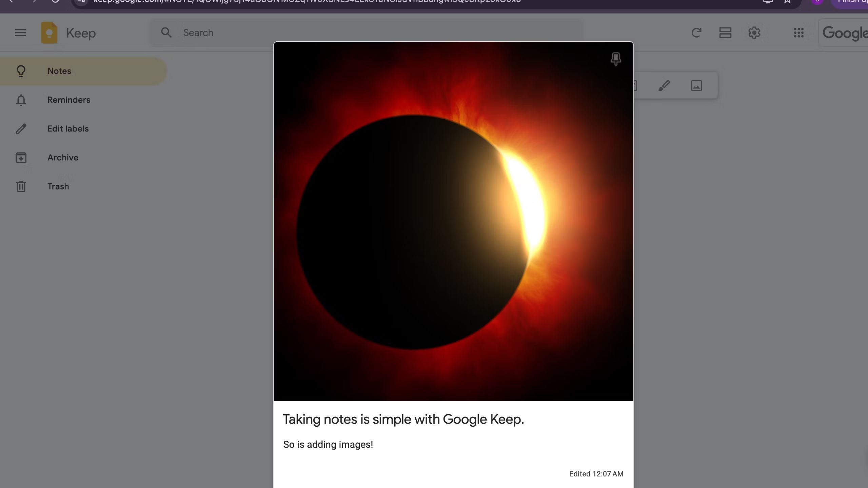Refresh notes with the reload icon
The width and height of the screenshot is (868, 488).
[x=696, y=33]
